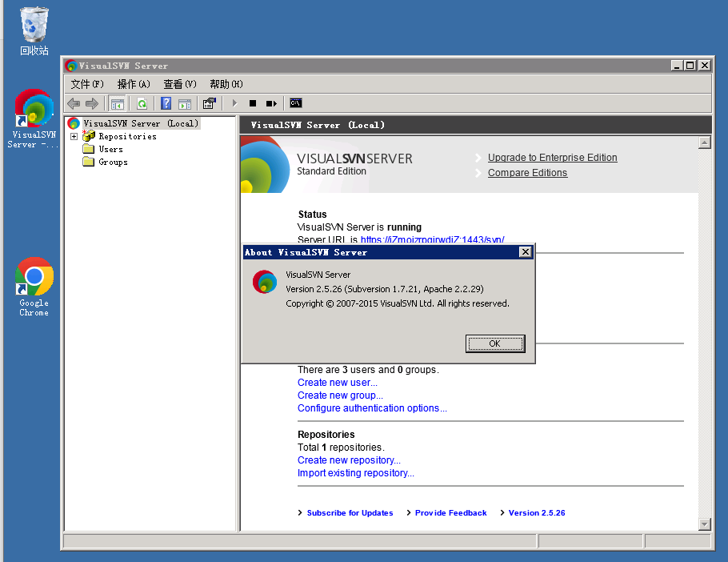
Task: Click Import existing repository link
Action: click(356, 473)
